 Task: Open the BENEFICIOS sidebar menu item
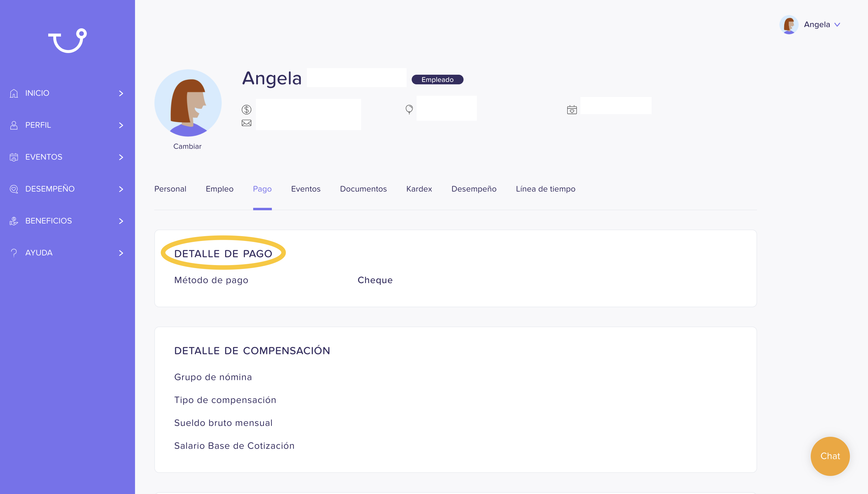click(x=67, y=221)
